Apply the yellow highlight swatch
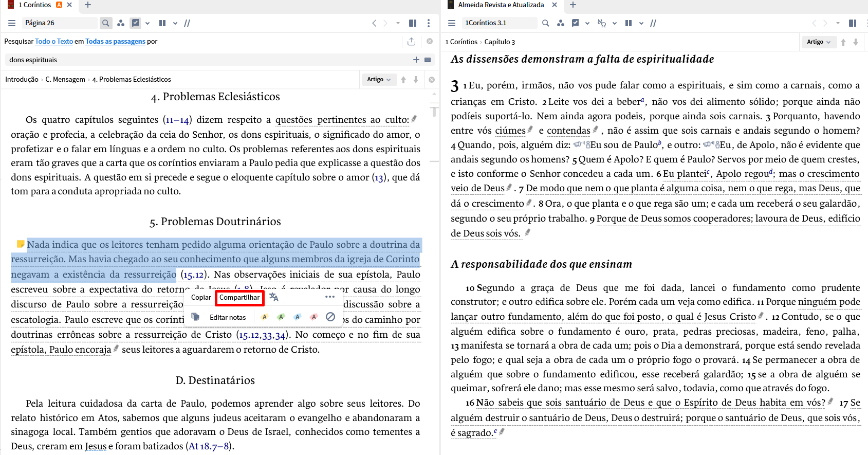 point(265,317)
